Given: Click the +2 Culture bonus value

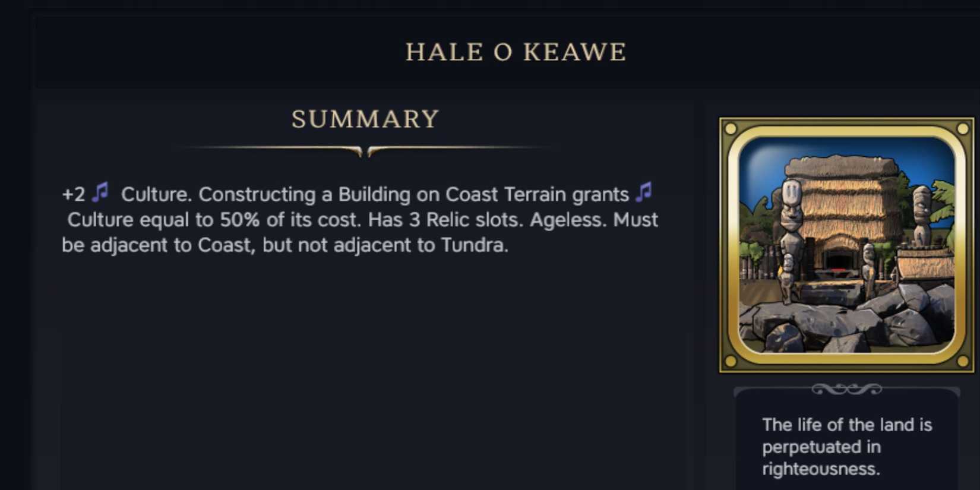Looking at the screenshot, I should [x=74, y=194].
